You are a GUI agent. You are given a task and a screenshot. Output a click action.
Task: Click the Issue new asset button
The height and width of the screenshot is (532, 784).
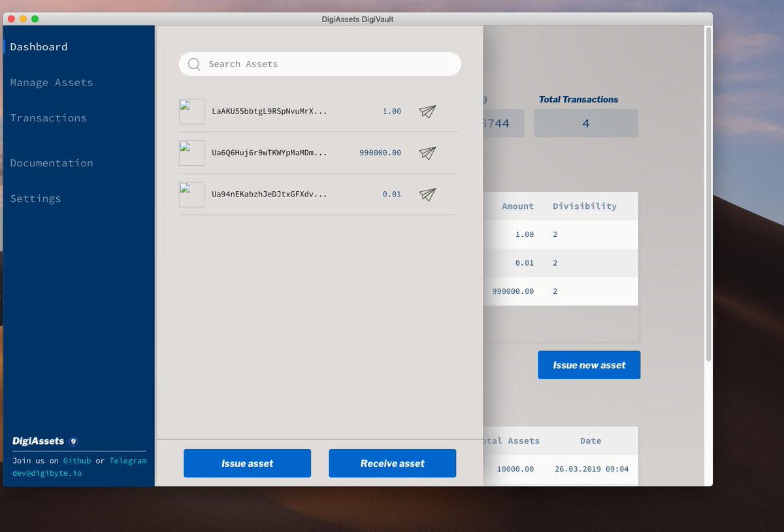pyautogui.click(x=589, y=365)
